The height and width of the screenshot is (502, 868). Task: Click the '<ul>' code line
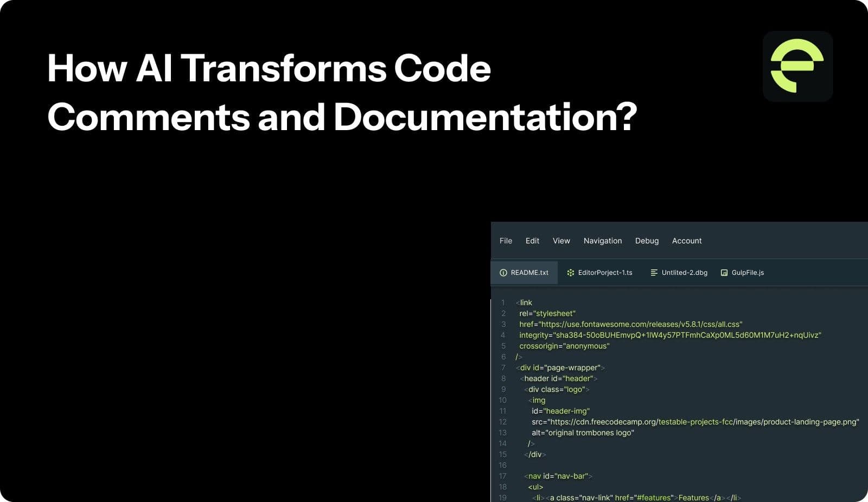pyautogui.click(x=535, y=487)
